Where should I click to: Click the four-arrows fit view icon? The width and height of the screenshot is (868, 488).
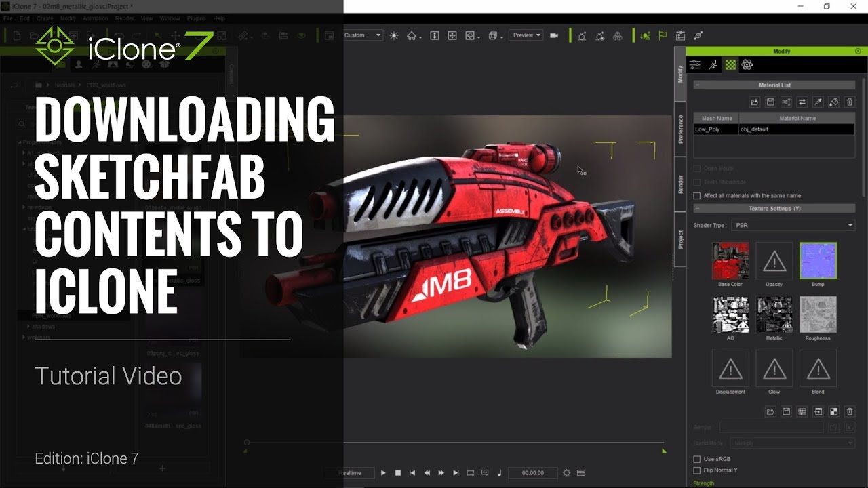(x=452, y=35)
